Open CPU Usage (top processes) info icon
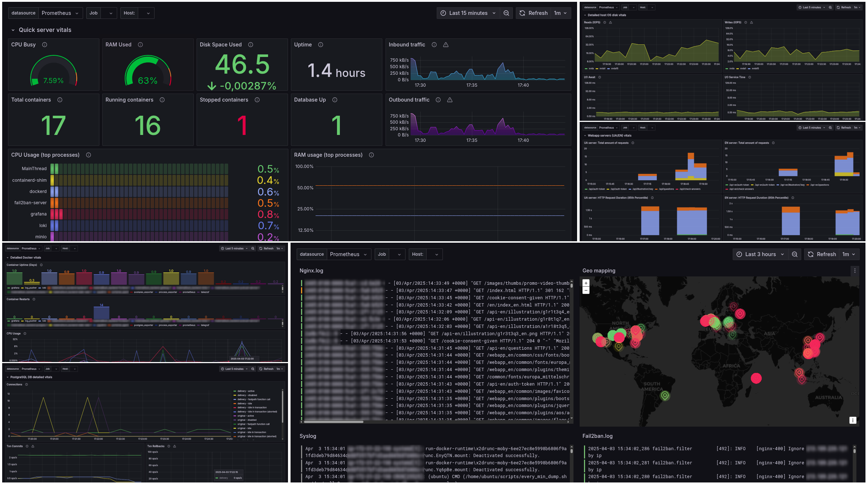This screenshot has width=868, height=485. [89, 155]
